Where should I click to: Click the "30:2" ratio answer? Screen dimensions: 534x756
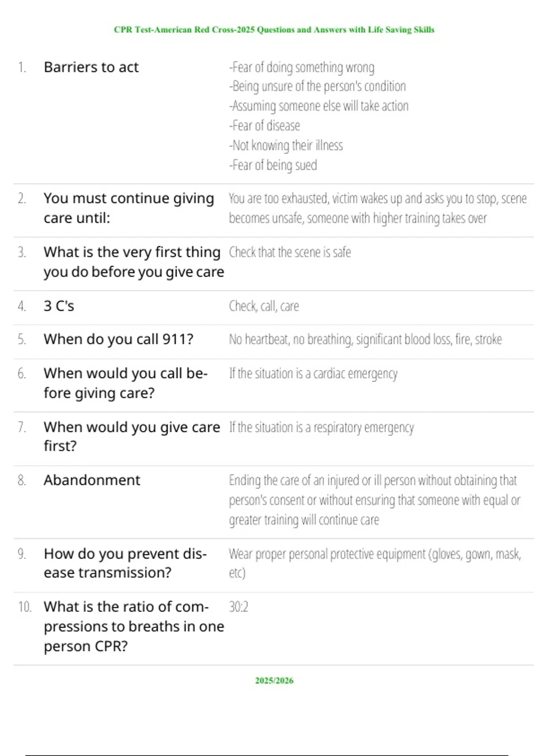coord(239,607)
